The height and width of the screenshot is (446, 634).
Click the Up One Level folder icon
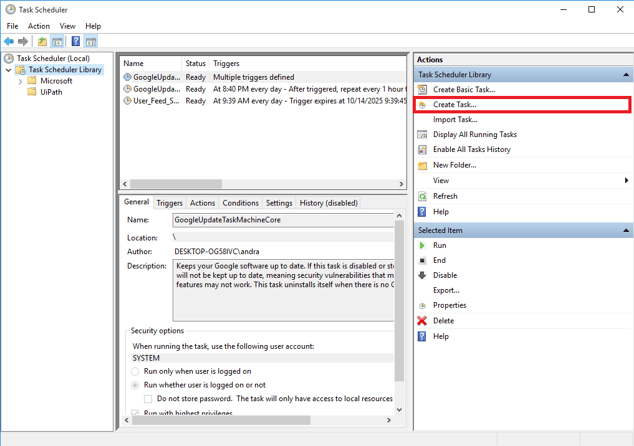42,41
